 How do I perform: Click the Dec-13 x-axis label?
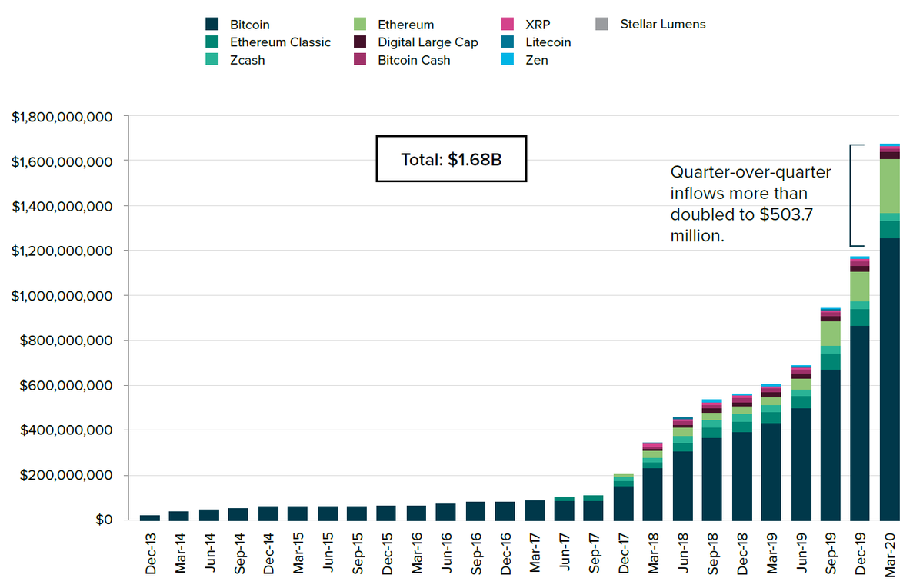click(x=151, y=553)
